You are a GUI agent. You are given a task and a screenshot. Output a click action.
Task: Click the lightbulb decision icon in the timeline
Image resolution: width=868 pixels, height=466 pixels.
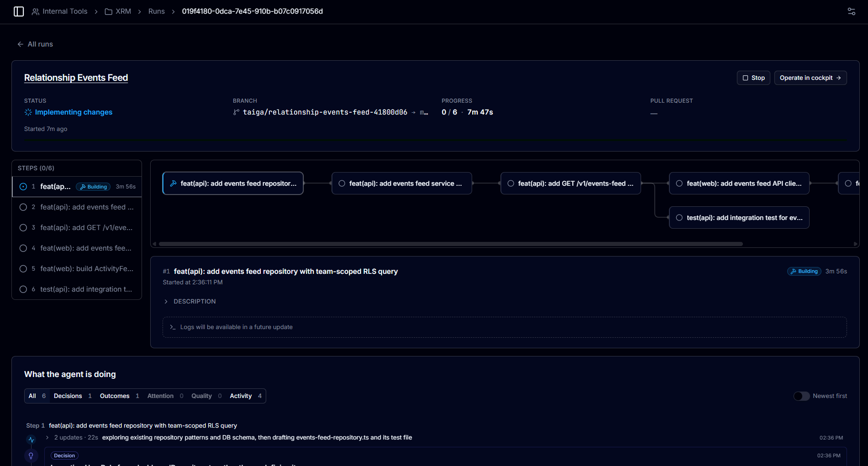[x=31, y=456]
